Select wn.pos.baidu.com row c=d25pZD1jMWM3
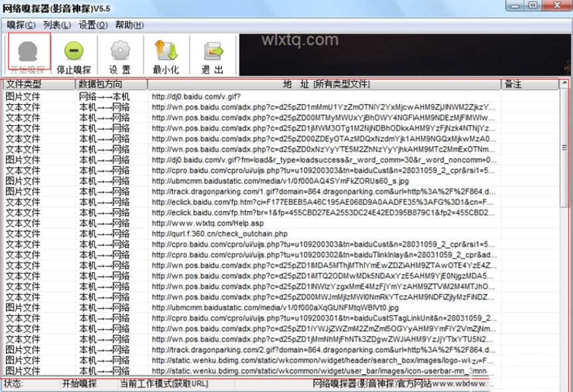Screen dimensions: 573x392 [x=281, y=128]
